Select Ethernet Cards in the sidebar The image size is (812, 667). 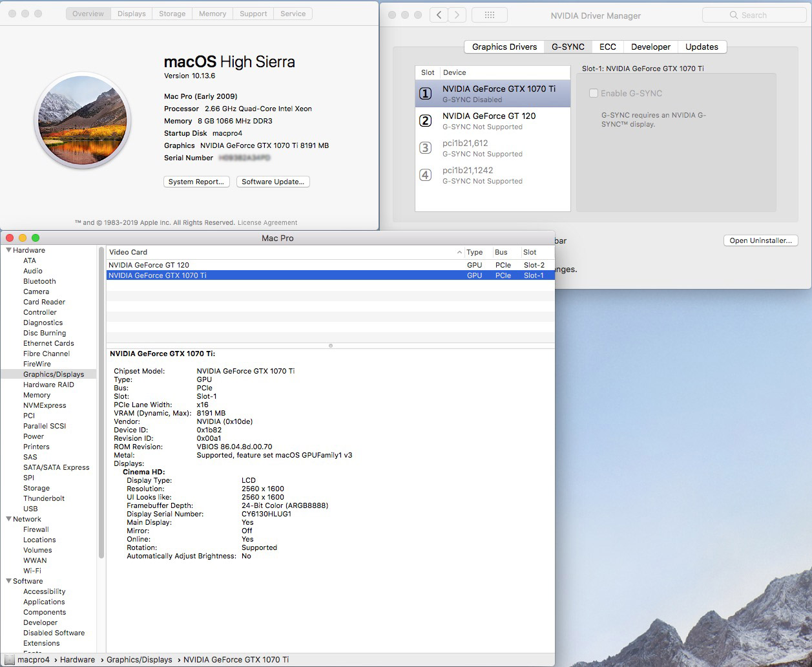(48, 343)
